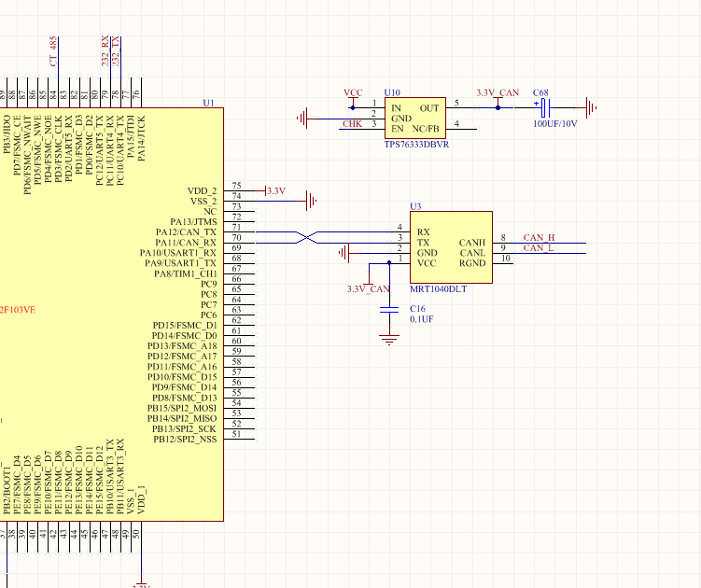The image size is (701, 588).
Task: Click the PA9/USART1_TX pin name
Action: pos(180,263)
